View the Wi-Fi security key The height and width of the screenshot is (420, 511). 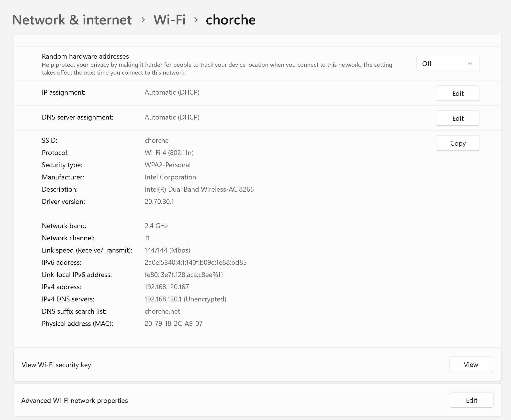coord(471,364)
